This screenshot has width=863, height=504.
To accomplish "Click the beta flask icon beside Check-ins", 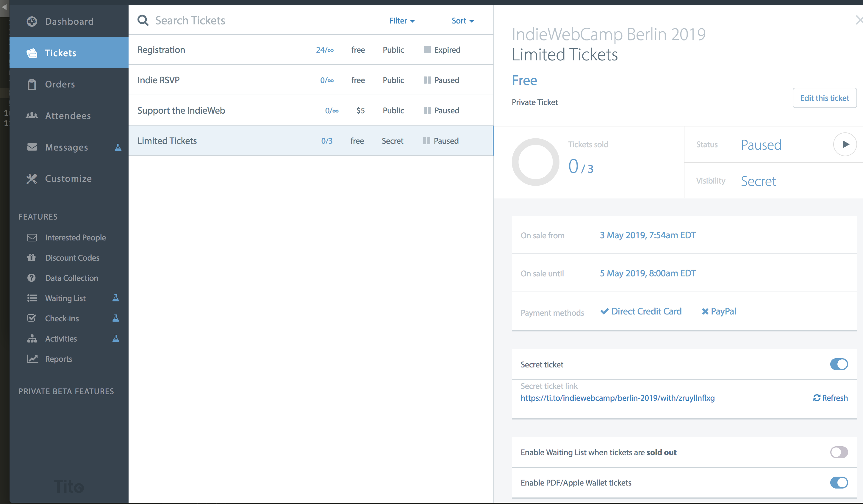I will [x=116, y=318].
